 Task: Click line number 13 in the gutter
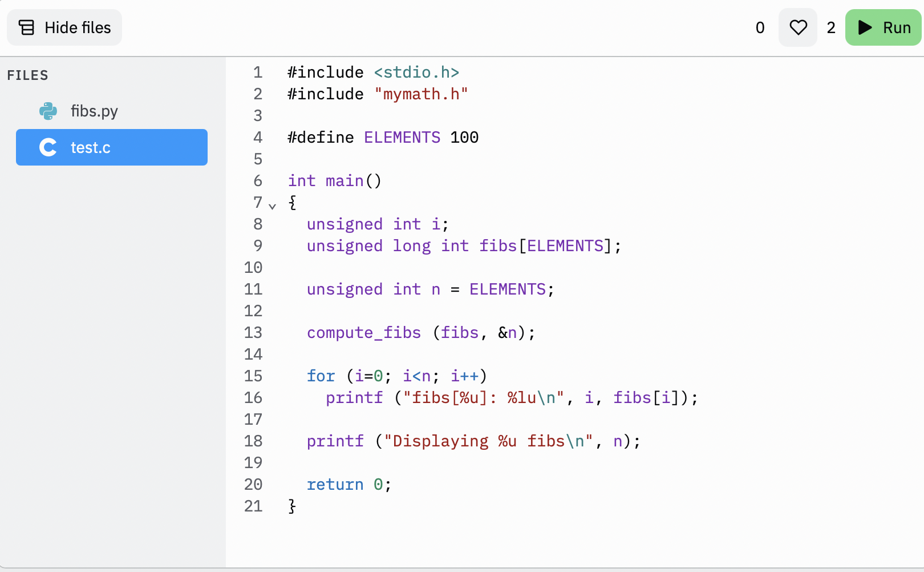pyautogui.click(x=253, y=332)
